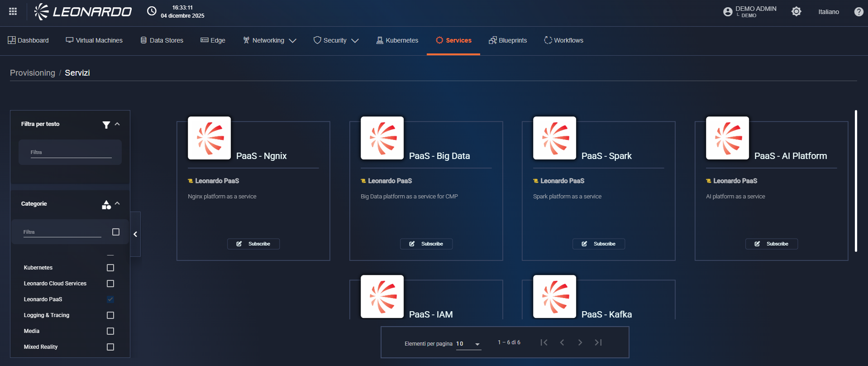Go to the next results page arrow
The width and height of the screenshot is (868, 366).
pos(580,342)
